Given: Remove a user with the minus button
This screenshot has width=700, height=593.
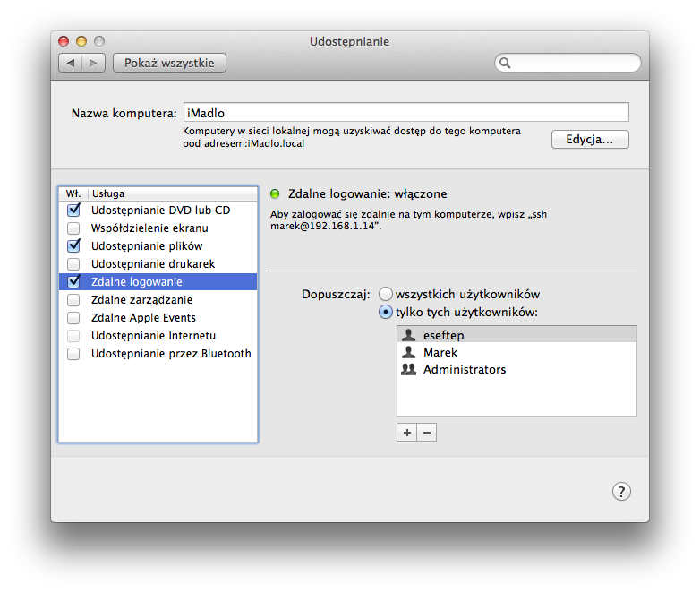Looking at the screenshot, I should (427, 433).
